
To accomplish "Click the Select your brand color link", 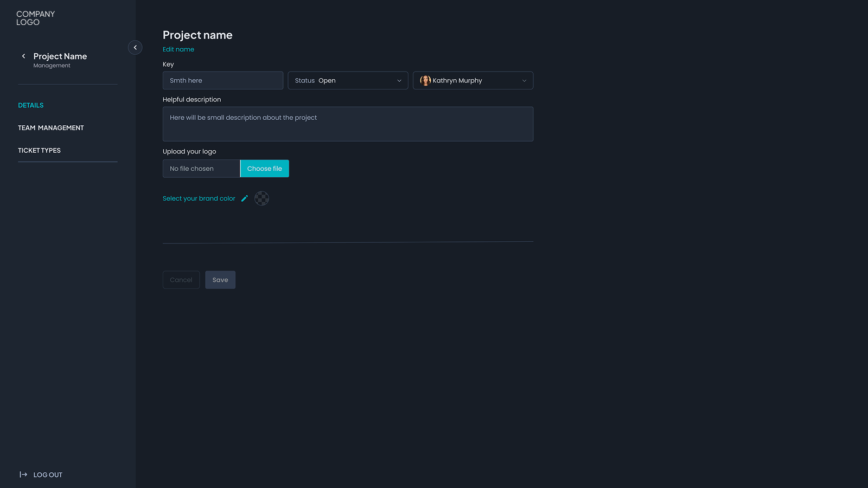I will click(x=199, y=198).
